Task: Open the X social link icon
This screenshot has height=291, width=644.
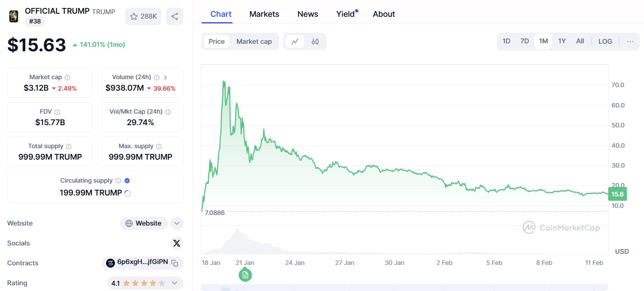Action: [177, 243]
